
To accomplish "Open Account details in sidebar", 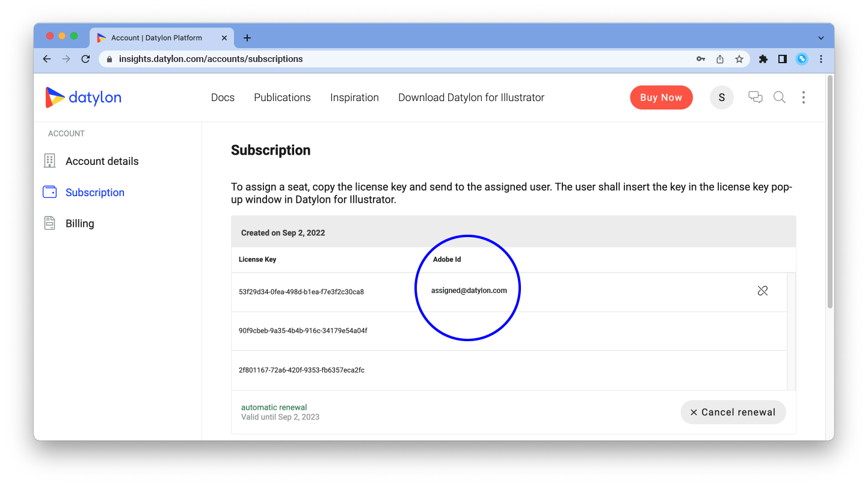I will (x=102, y=161).
